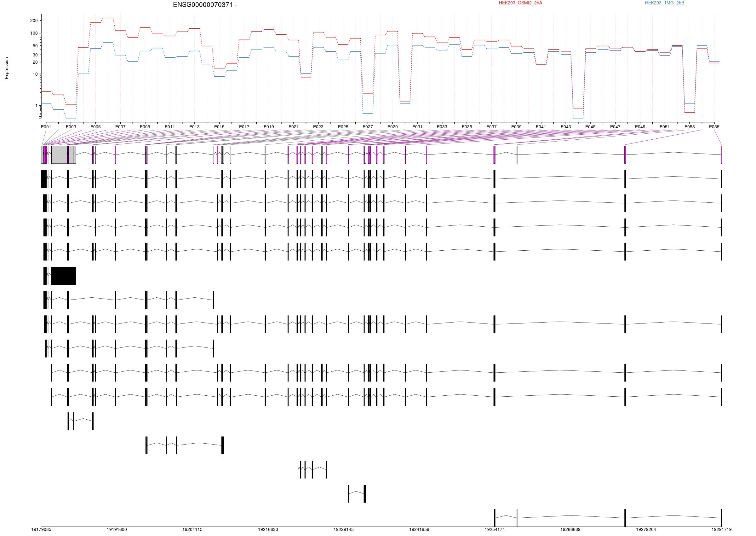
Task: Click the y-axis tick value 1
Action: [x=37, y=106]
